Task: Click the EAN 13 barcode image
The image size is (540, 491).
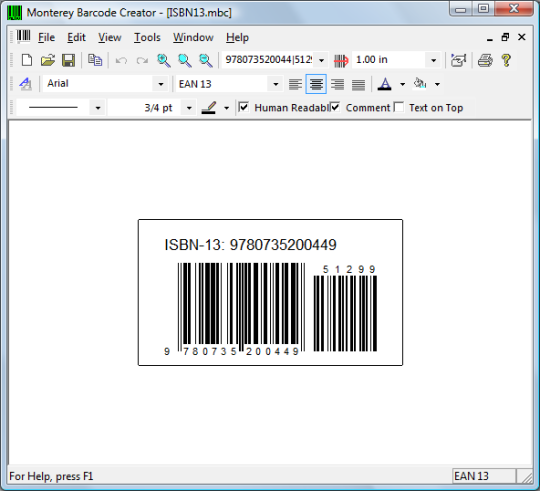Action: (241, 307)
